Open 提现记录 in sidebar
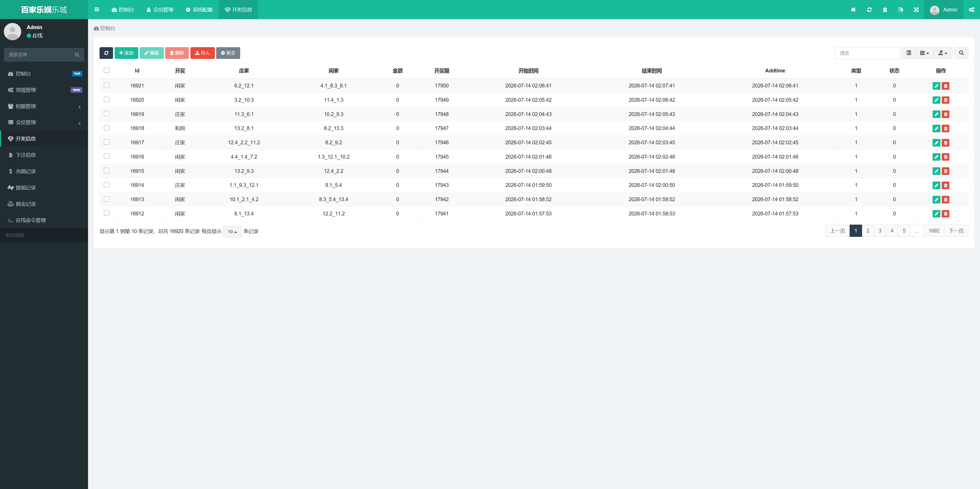 point(44,188)
